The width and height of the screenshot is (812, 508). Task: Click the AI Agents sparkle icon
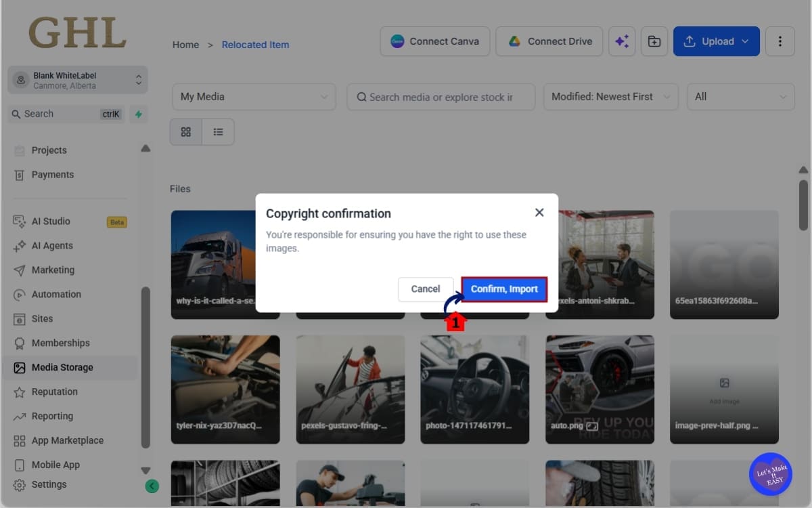[x=19, y=246]
